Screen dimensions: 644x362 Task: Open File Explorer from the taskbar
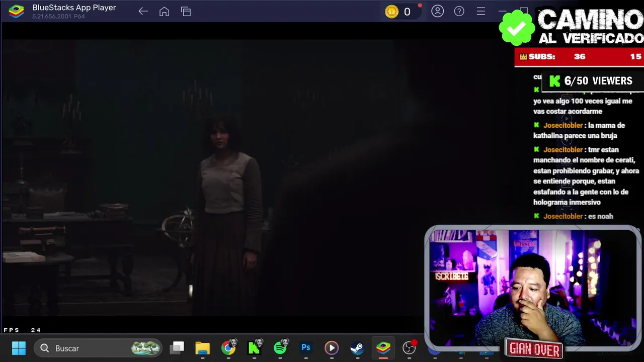point(202,347)
